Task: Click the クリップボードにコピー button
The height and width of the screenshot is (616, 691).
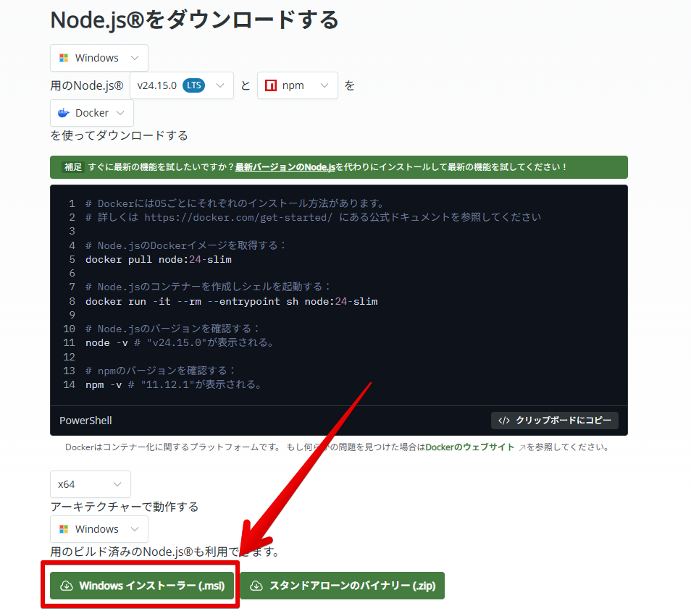Action: pyautogui.click(x=554, y=421)
